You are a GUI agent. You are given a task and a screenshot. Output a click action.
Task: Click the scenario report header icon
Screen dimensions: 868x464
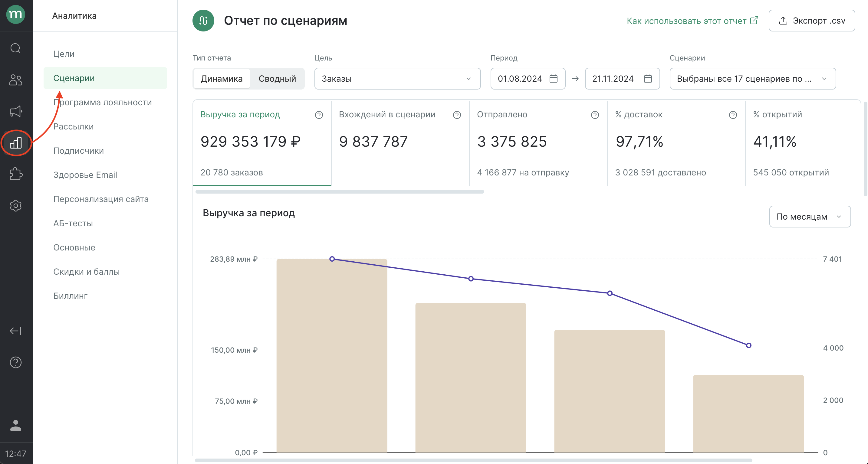click(203, 21)
